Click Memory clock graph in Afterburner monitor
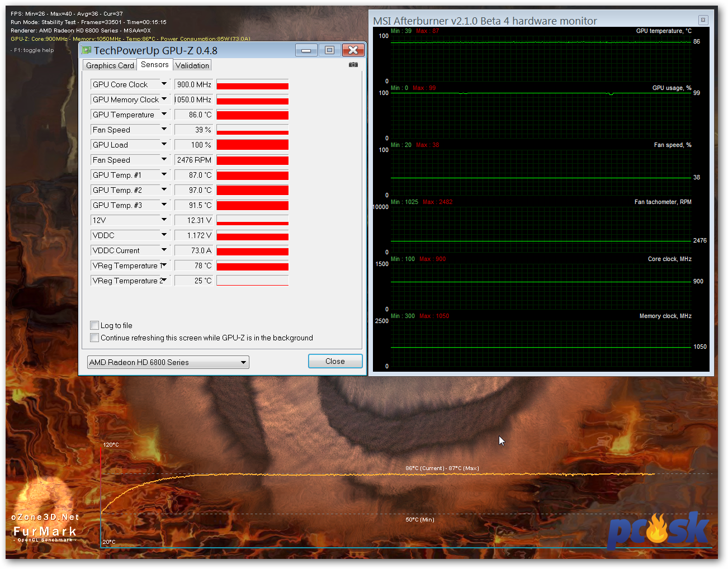This screenshot has width=728, height=569. pos(541,344)
